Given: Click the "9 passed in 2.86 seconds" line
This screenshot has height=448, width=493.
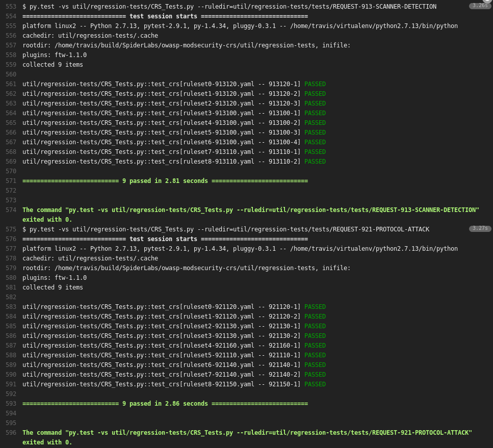Looking at the screenshot, I should coord(165,404).
